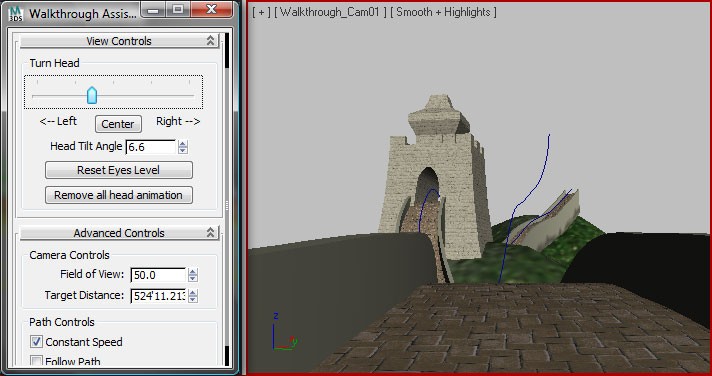Adjust Field of View spinner arrows
The height and width of the screenshot is (376, 712).
193,275
